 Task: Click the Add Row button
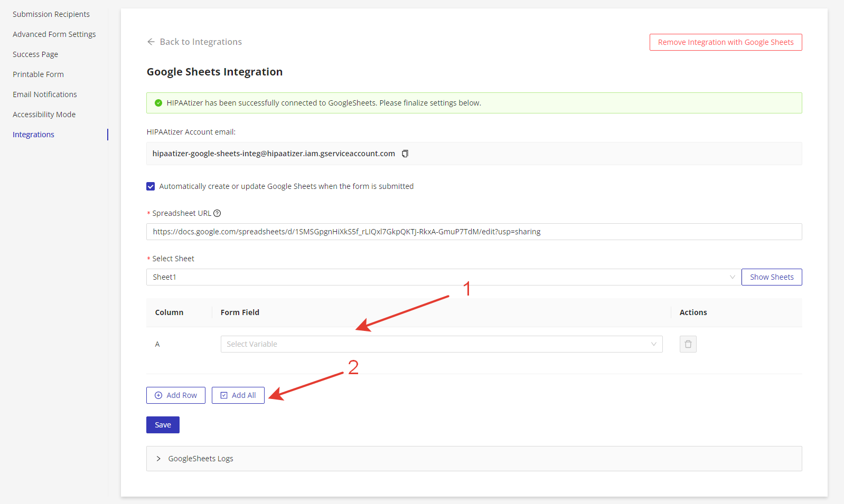click(175, 395)
